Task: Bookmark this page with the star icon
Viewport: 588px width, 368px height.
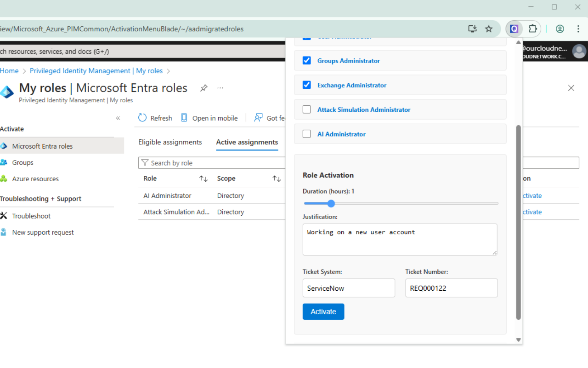Action: click(489, 29)
